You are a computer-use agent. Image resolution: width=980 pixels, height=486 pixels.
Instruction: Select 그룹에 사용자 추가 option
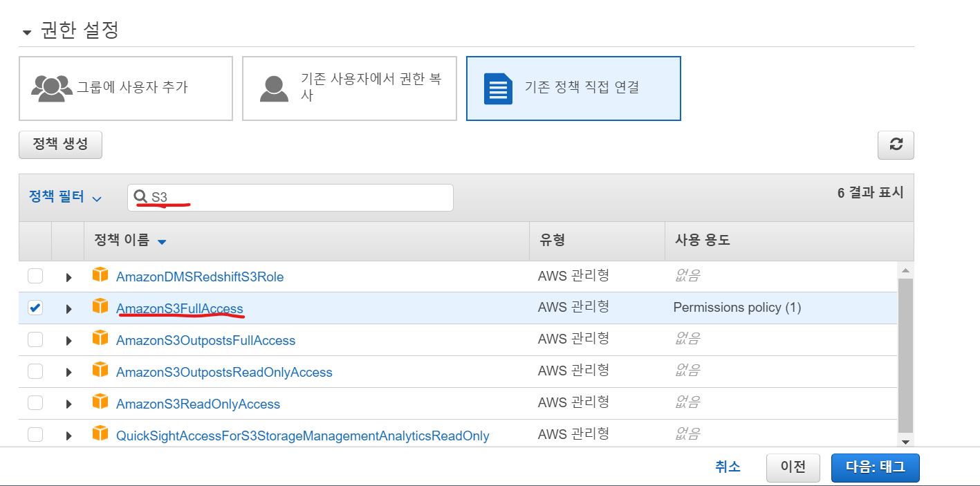tap(126, 88)
